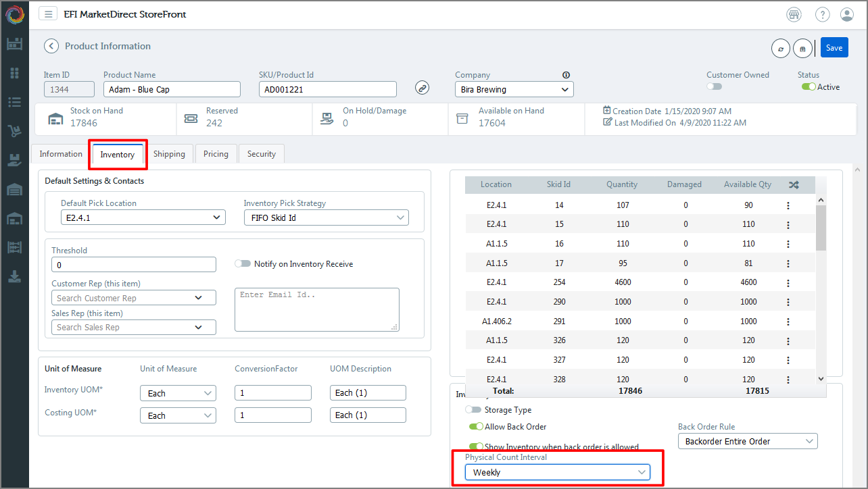Open the EFI MarketDirect logo home
The width and height of the screenshot is (868, 489).
(14, 15)
